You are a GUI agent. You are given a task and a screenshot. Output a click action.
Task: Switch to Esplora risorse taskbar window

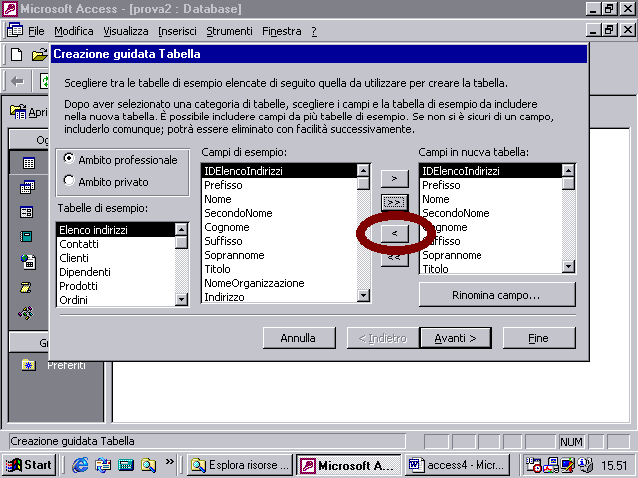point(240,465)
